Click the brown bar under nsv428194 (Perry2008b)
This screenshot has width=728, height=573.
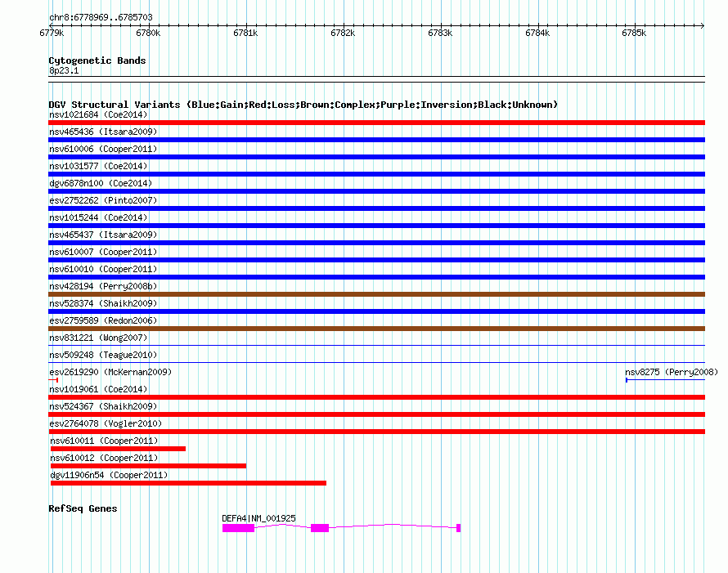(376, 294)
